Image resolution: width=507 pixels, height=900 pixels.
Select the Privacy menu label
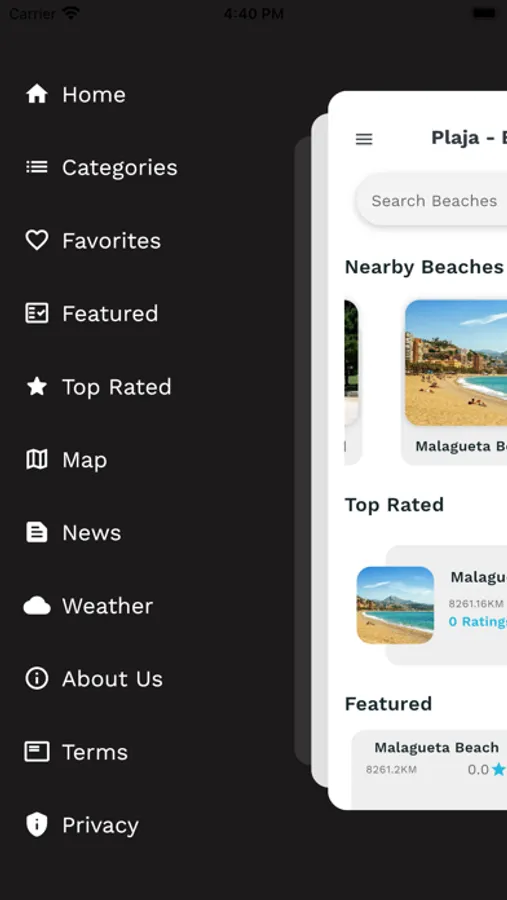tap(100, 825)
